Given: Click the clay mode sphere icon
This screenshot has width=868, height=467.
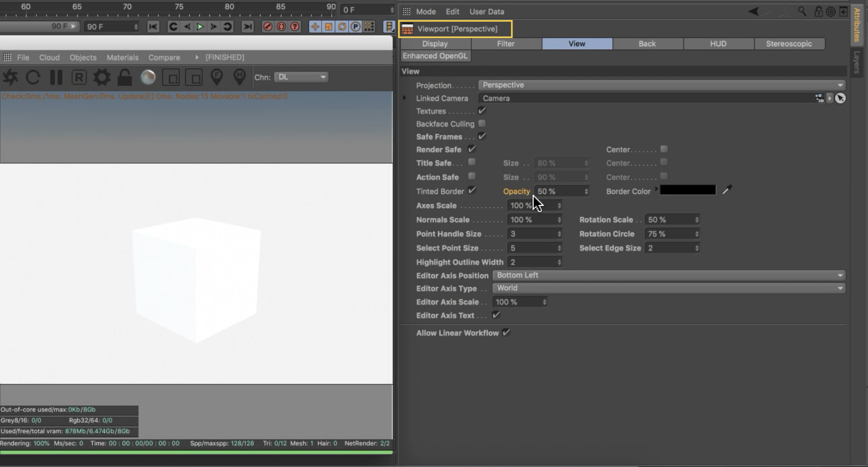Looking at the screenshot, I should 148,77.
